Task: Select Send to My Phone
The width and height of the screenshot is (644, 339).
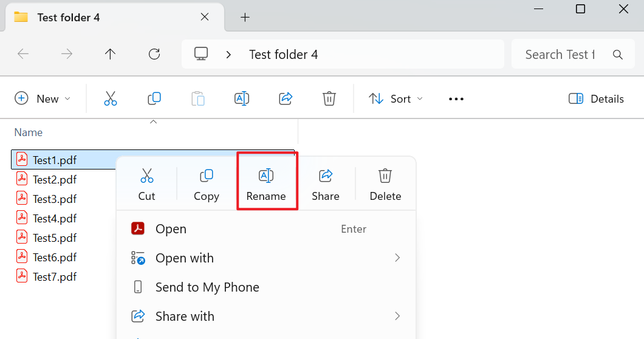Action: (266, 287)
